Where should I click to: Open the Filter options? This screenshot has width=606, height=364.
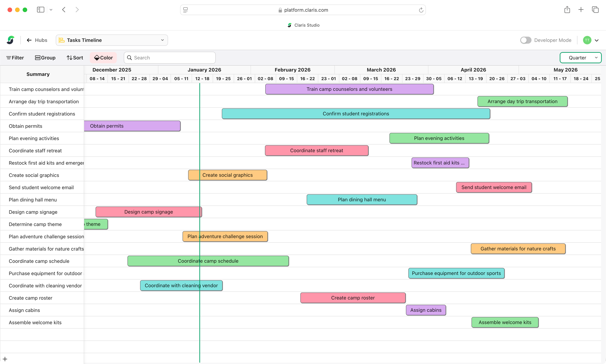tap(15, 58)
